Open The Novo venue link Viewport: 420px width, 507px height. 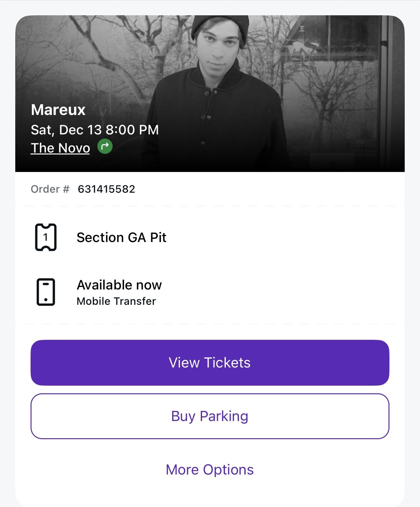click(x=60, y=147)
